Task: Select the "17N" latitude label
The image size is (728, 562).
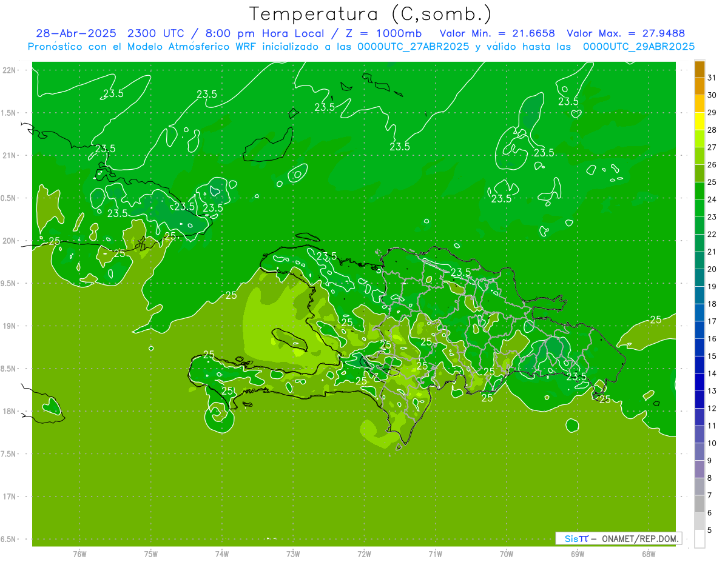Action: pos(8,497)
